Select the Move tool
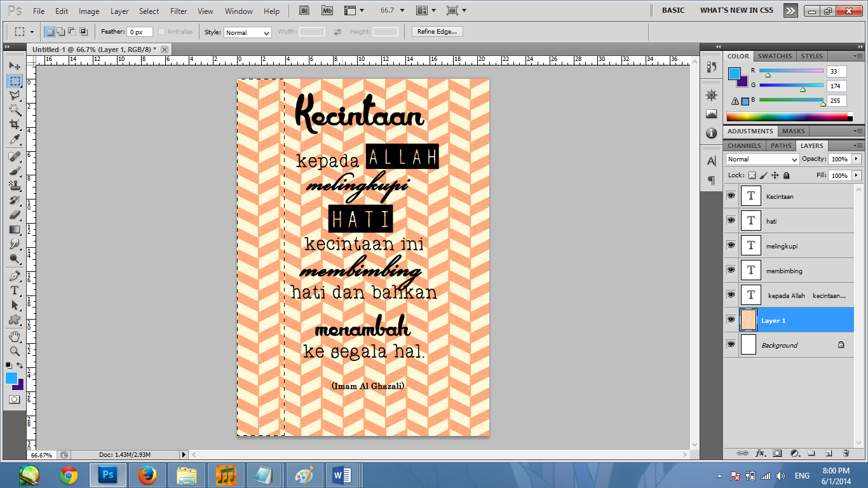The width and height of the screenshot is (868, 488). [14, 66]
